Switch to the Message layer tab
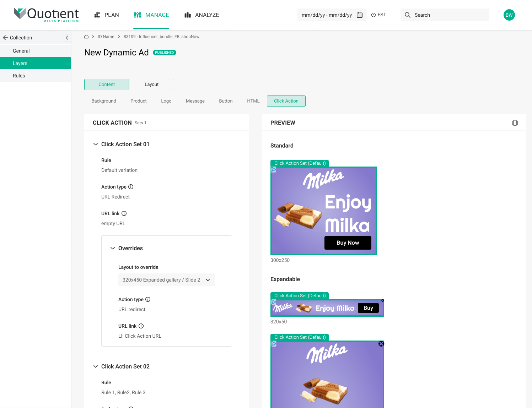This screenshot has width=532, height=408. tap(195, 101)
